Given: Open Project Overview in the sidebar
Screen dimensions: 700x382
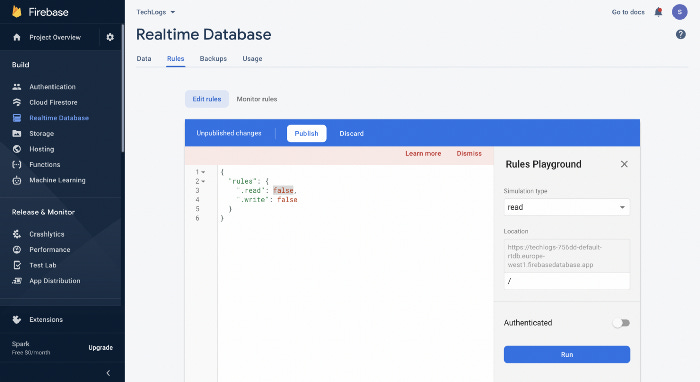Looking at the screenshot, I should coord(55,37).
